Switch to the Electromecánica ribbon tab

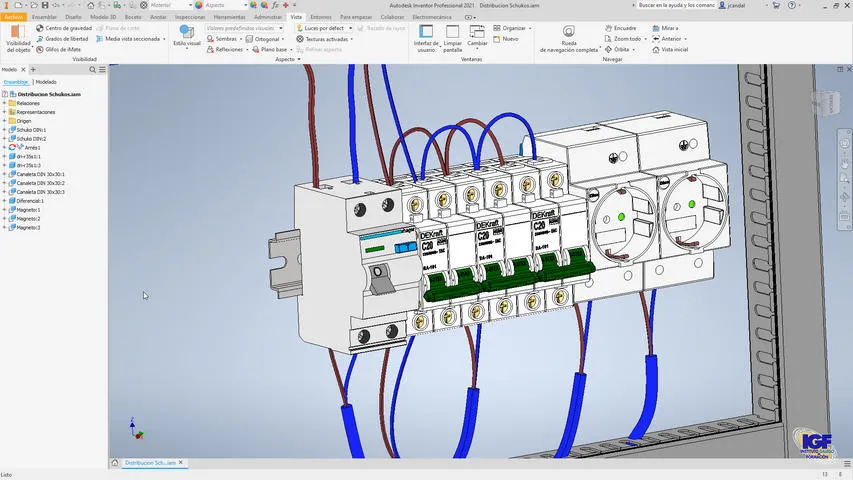[x=432, y=17]
